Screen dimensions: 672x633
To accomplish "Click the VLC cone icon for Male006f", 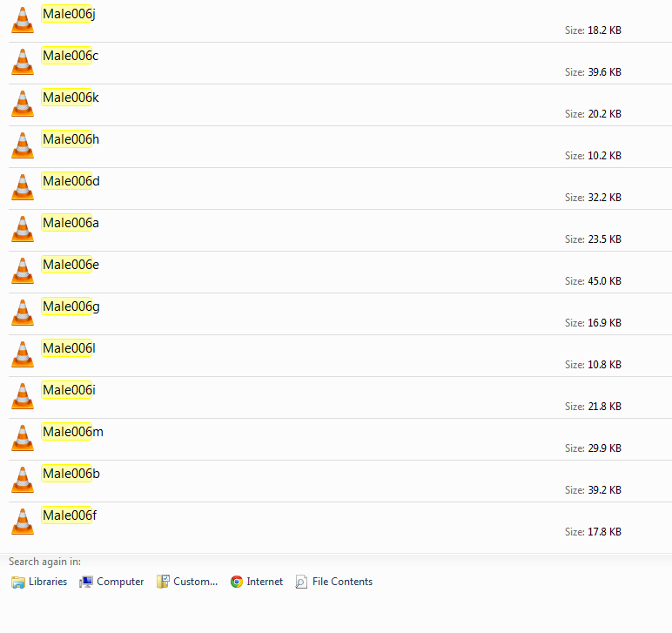I will pos(23,522).
